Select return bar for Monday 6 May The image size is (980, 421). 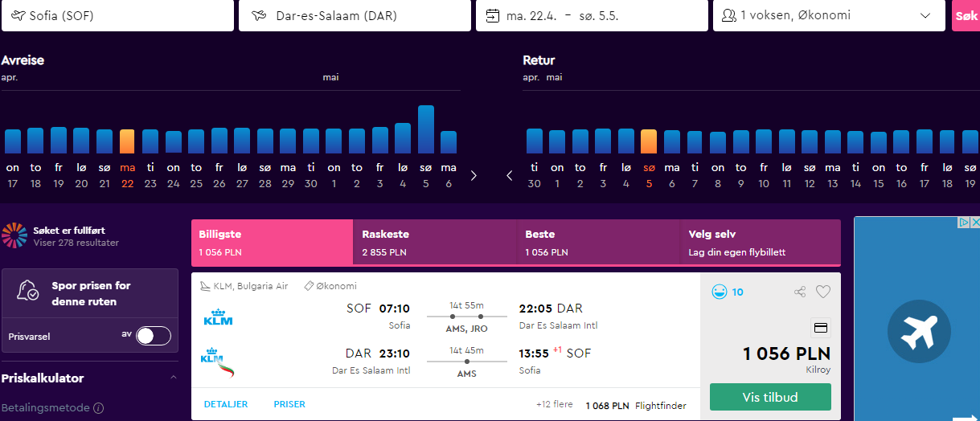tap(672, 142)
